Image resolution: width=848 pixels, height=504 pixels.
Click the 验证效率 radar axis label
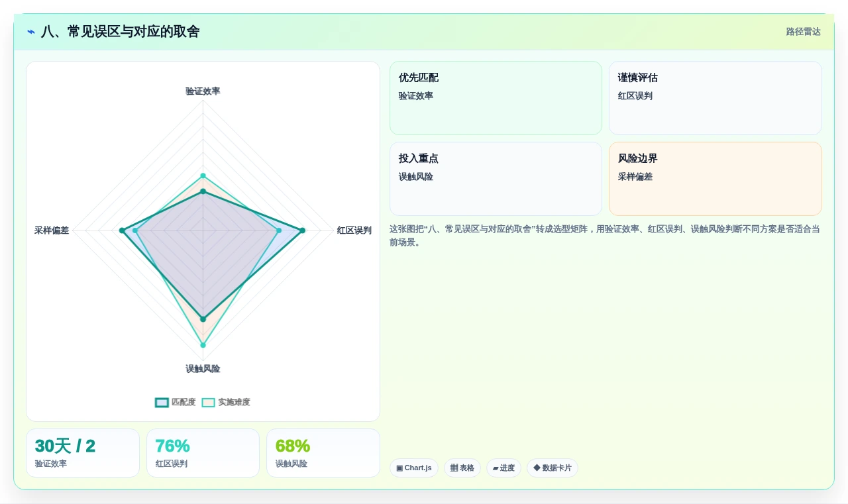pyautogui.click(x=203, y=91)
